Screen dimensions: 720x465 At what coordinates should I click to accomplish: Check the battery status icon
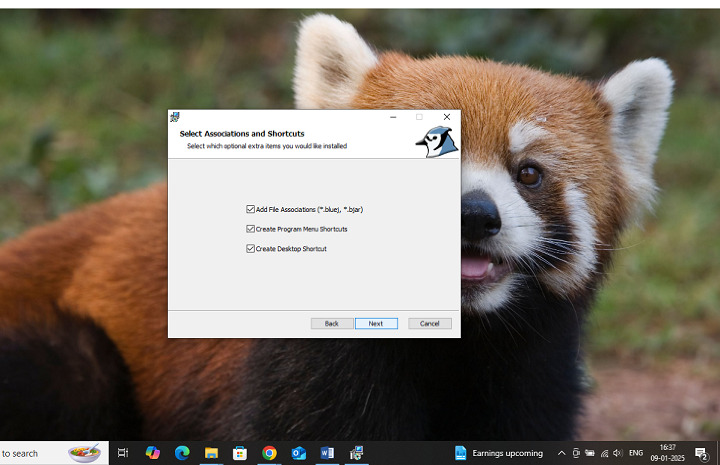[x=590, y=454]
